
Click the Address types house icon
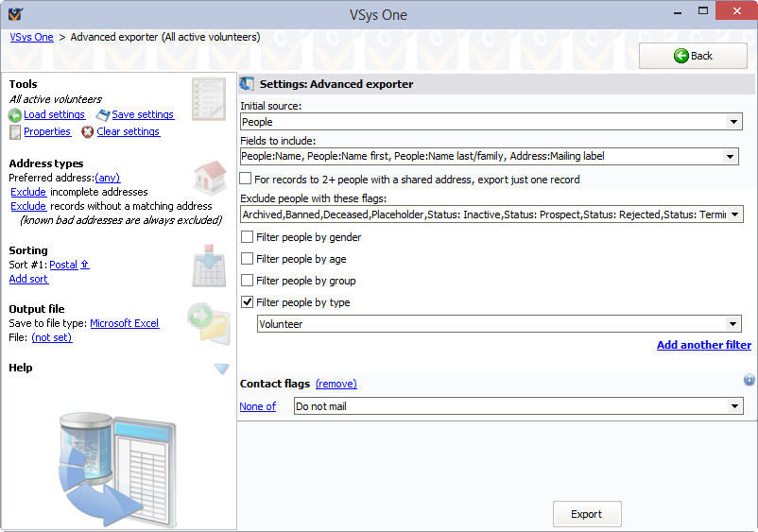[208, 177]
